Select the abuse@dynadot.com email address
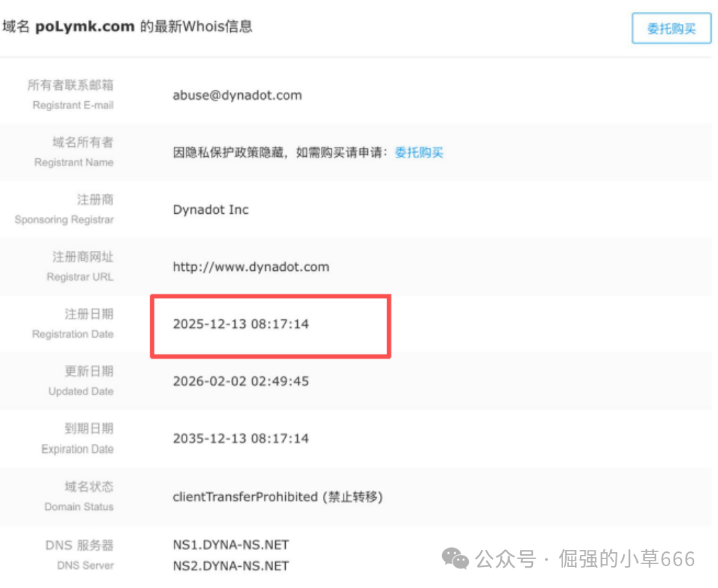 [x=237, y=96]
